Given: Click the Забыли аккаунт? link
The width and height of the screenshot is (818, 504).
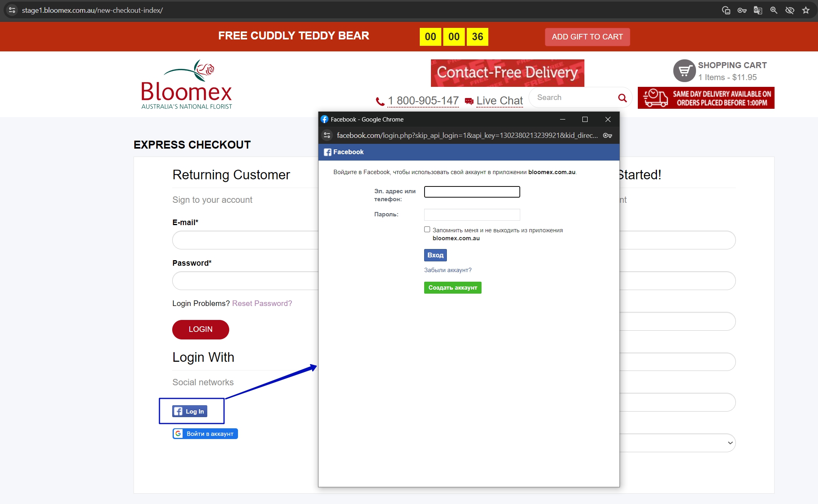Looking at the screenshot, I should tap(448, 270).
